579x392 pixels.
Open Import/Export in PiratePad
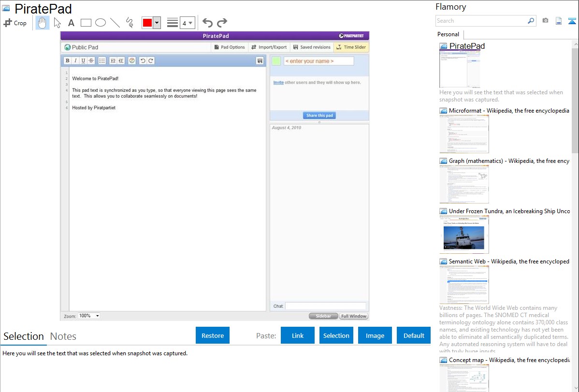point(269,47)
